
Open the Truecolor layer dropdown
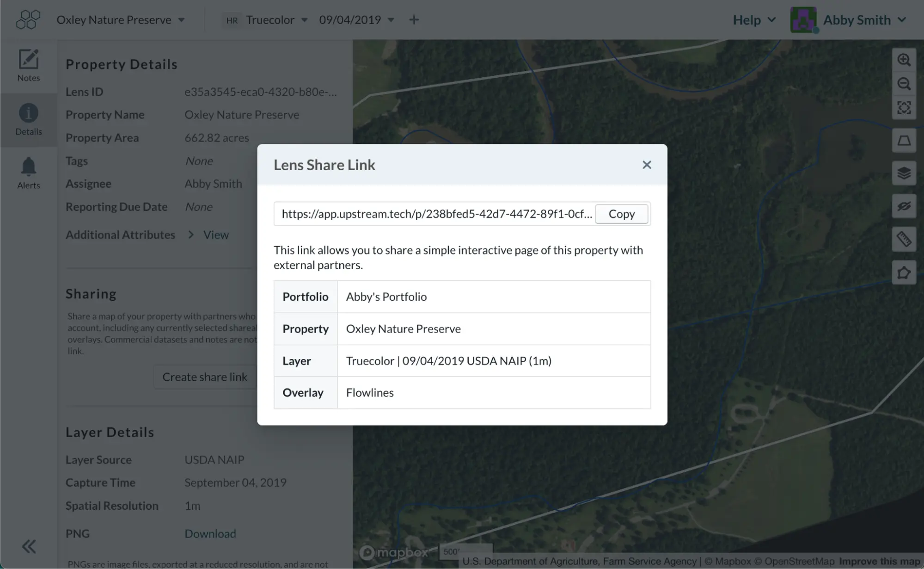(x=277, y=20)
